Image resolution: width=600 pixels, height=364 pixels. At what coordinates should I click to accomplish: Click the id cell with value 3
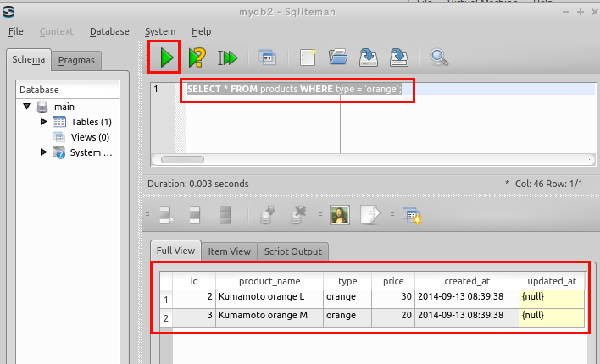tap(194, 317)
